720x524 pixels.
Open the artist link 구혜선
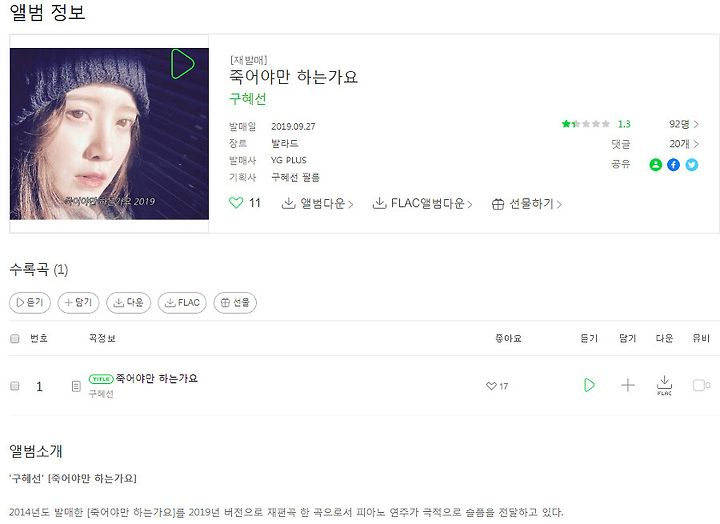[248, 99]
